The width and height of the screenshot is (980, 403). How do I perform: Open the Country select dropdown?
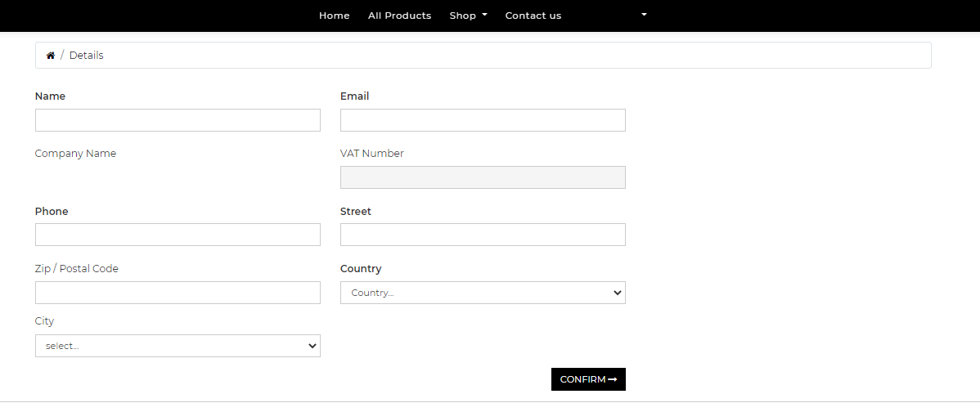click(x=483, y=293)
